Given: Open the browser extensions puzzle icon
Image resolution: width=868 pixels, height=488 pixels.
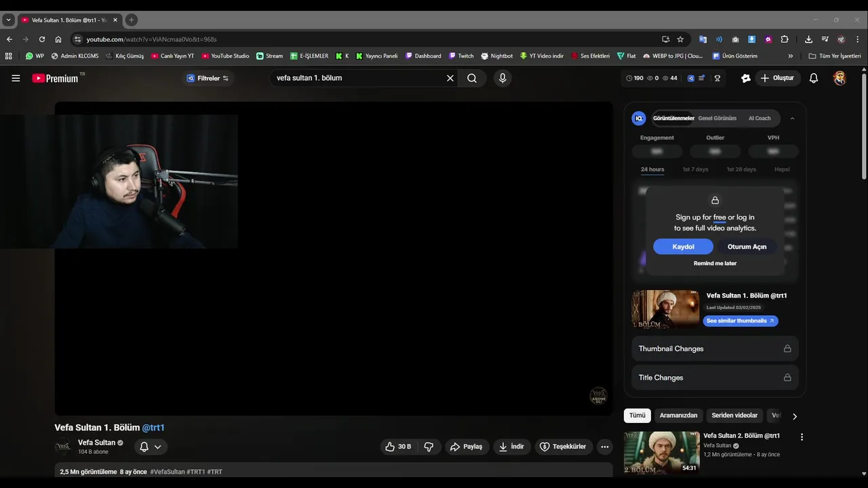Looking at the screenshot, I should pos(785,39).
